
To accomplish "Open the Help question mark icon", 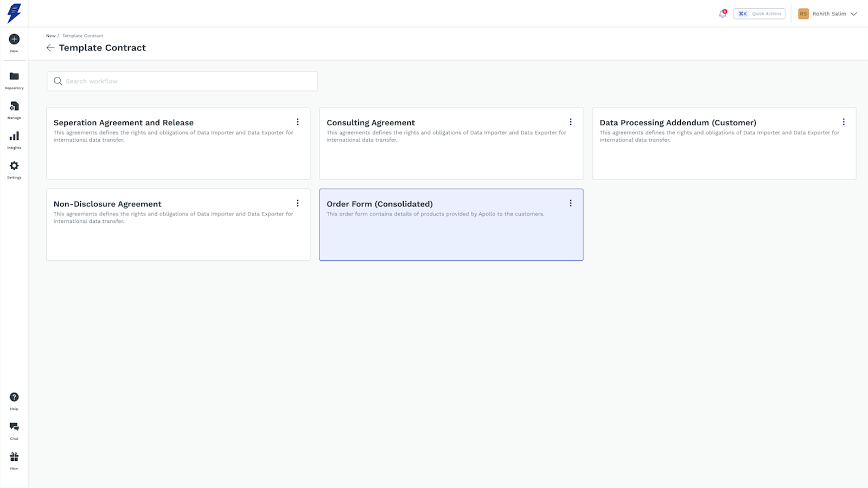I will [x=14, y=397].
